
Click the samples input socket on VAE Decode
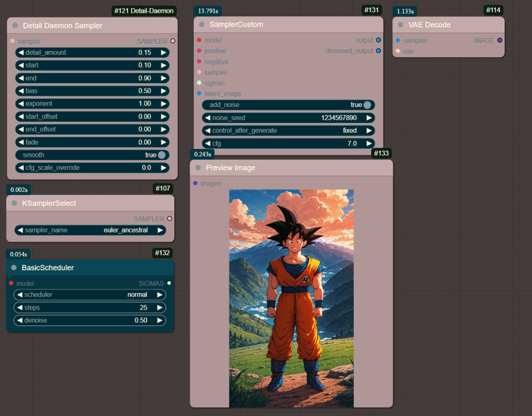pos(398,41)
